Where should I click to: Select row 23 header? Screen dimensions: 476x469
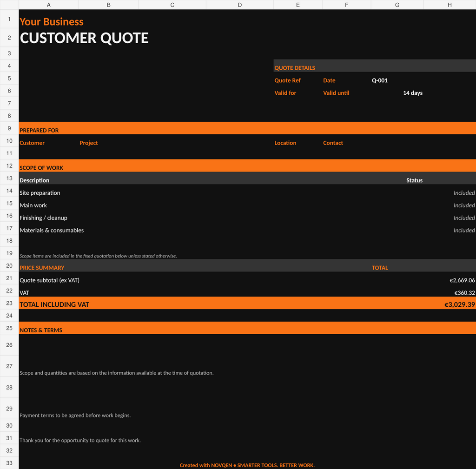[9, 303]
